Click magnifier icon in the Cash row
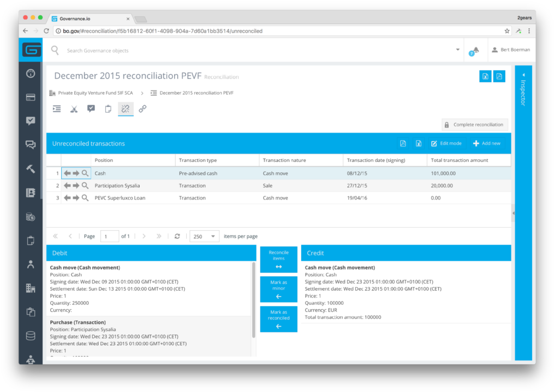 pyautogui.click(x=85, y=173)
